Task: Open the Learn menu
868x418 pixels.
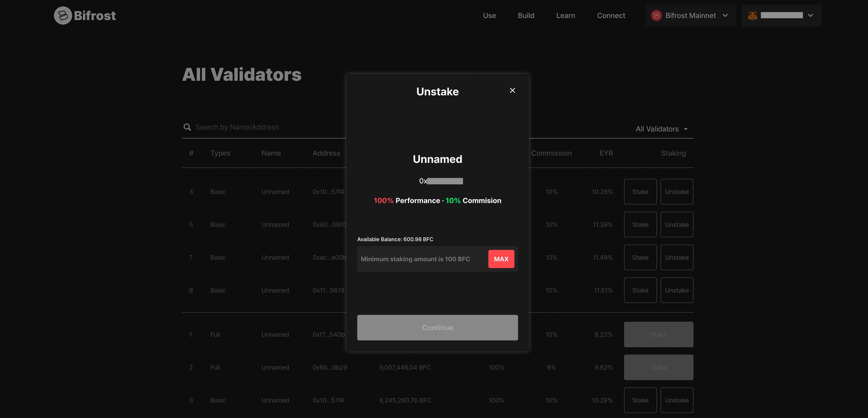Action: [565, 15]
